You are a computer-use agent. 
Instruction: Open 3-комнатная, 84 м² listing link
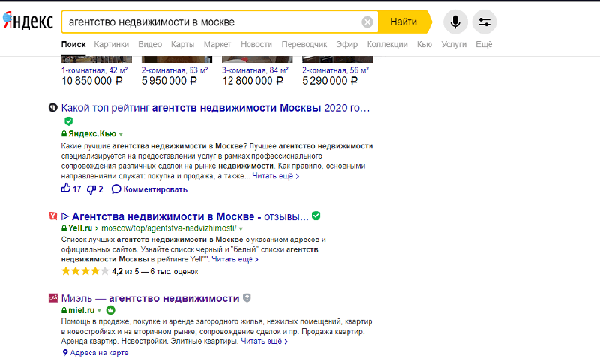(255, 70)
